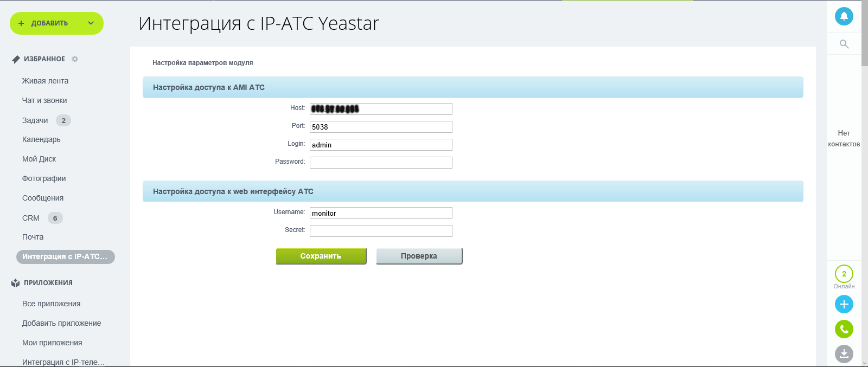868x367 pixels.
Task: Click the grey download icon
Action: click(x=844, y=354)
